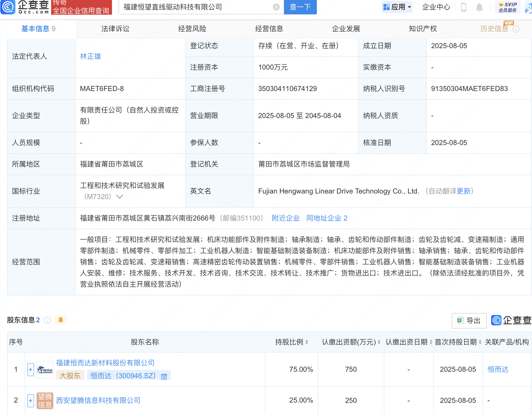Open 福建恒而达新材料股份有限公司 shareholder link
Image resolution: width=532 pixels, height=414 pixels.
pos(105,363)
